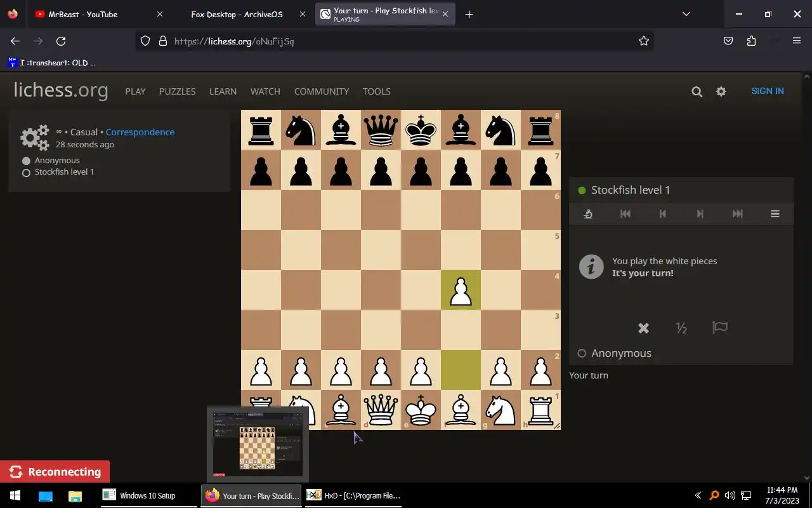Show hidden system tray icons
Image resolution: width=812 pixels, height=508 pixels.
coord(698,495)
